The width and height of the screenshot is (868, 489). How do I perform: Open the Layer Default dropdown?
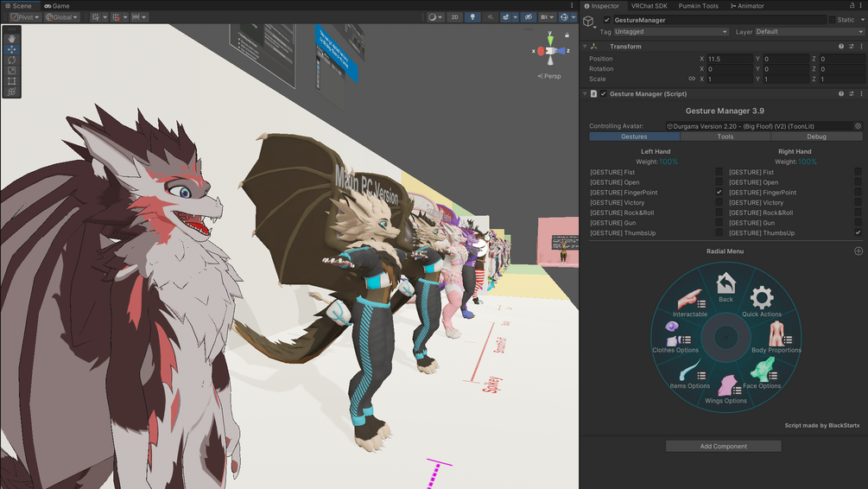(x=809, y=32)
